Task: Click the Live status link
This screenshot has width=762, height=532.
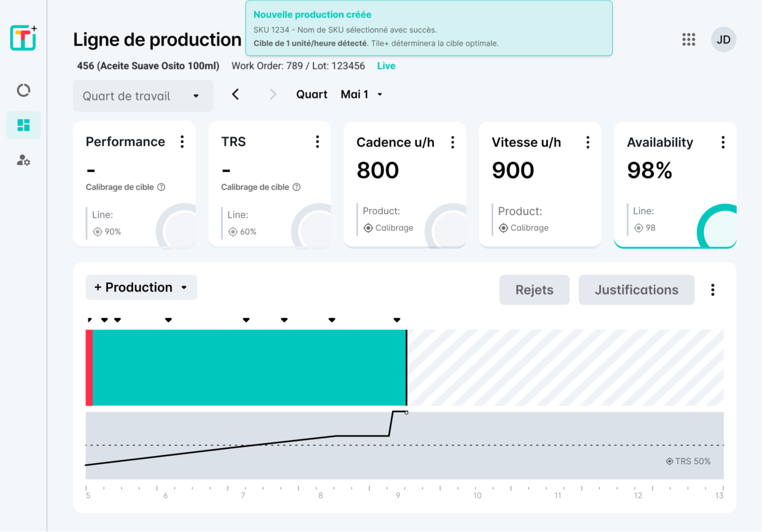Action: pos(386,66)
